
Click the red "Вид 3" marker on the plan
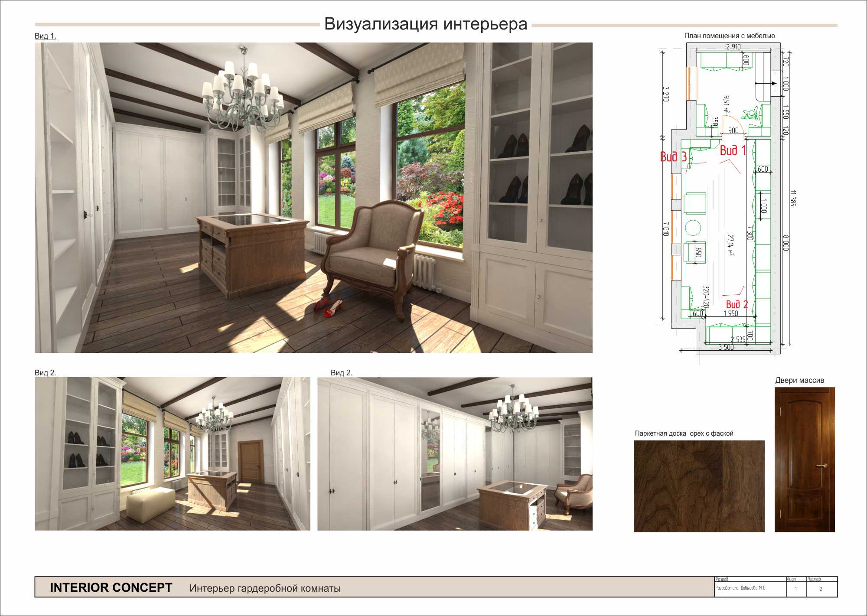(673, 157)
